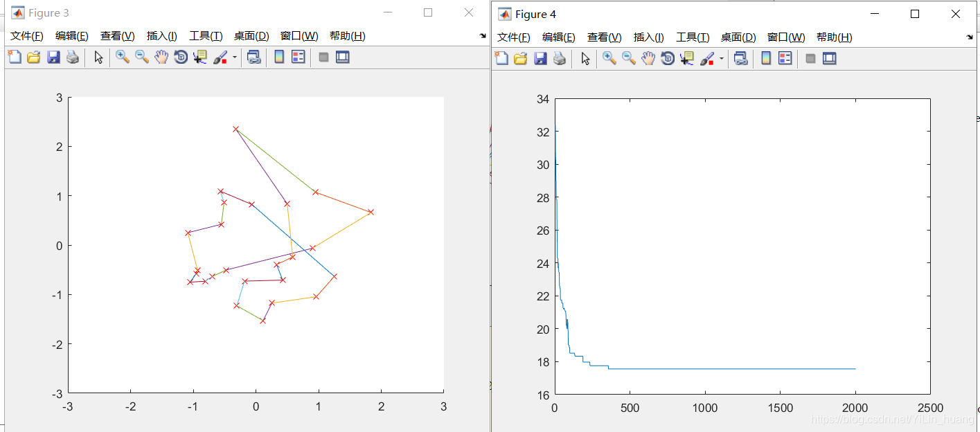
Task: Show plot tools and dock Figure 3
Action: pyautogui.click(x=343, y=57)
